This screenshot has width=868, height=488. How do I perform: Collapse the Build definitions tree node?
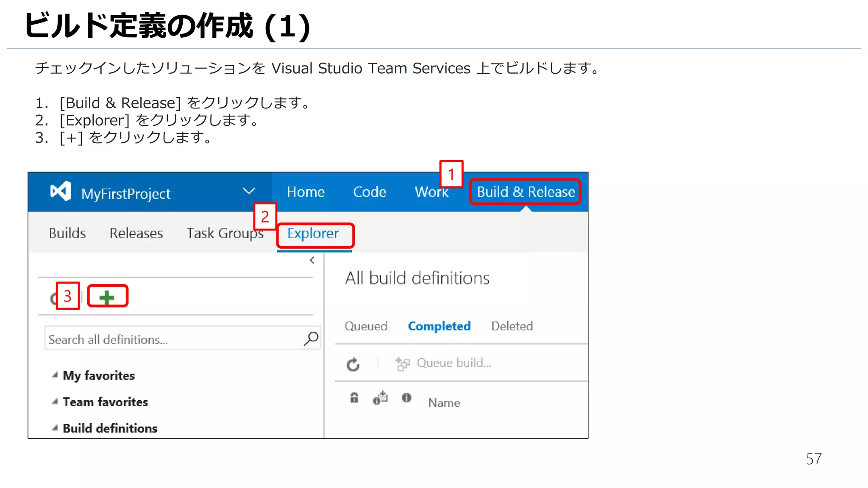click(55, 428)
